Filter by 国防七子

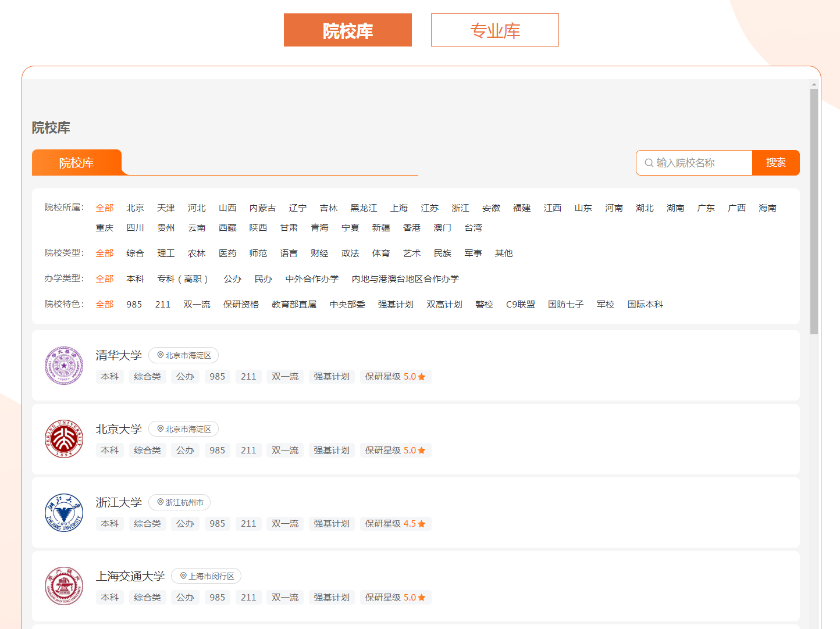click(x=566, y=305)
